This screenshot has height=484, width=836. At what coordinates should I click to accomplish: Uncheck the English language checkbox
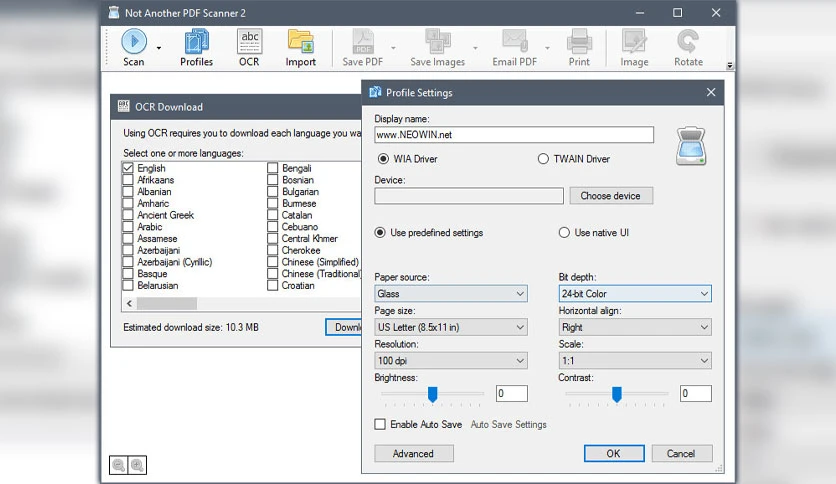click(128, 168)
